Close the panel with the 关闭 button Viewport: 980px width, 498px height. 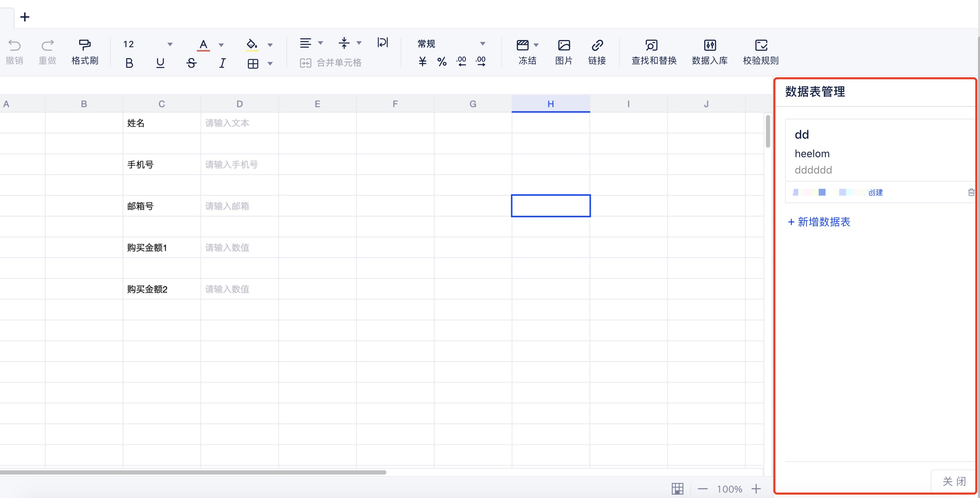click(953, 481)
